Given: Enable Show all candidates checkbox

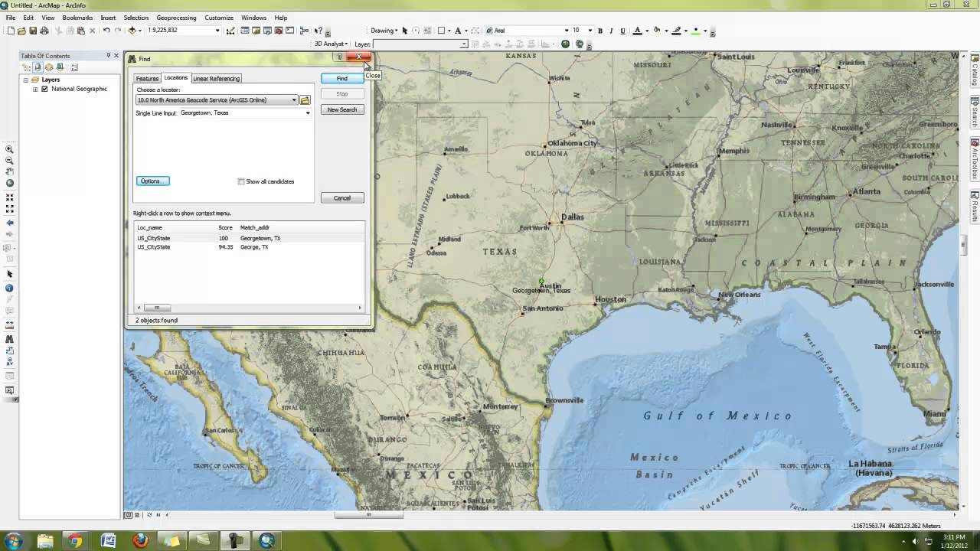Looking at the screenshot, I should coord(241,181).
